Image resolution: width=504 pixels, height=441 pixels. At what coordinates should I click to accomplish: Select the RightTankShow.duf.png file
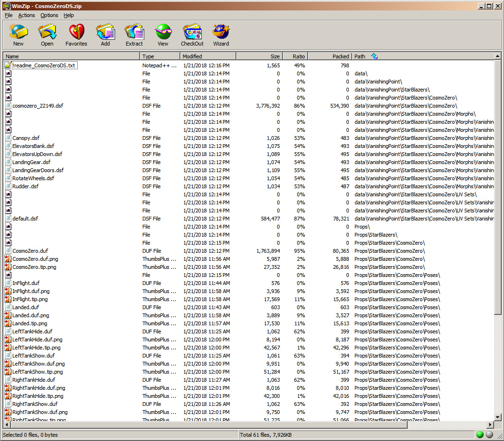(40, 412)
